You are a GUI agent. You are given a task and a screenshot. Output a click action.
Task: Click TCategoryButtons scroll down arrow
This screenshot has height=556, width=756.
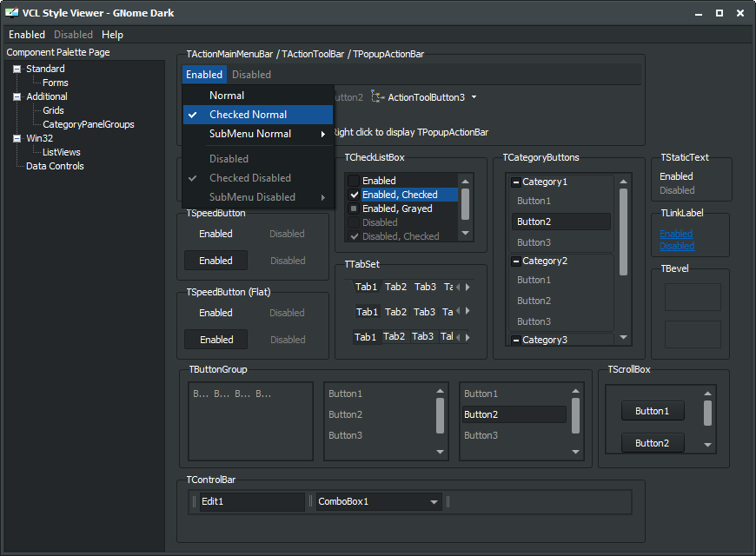pos(623,338)
